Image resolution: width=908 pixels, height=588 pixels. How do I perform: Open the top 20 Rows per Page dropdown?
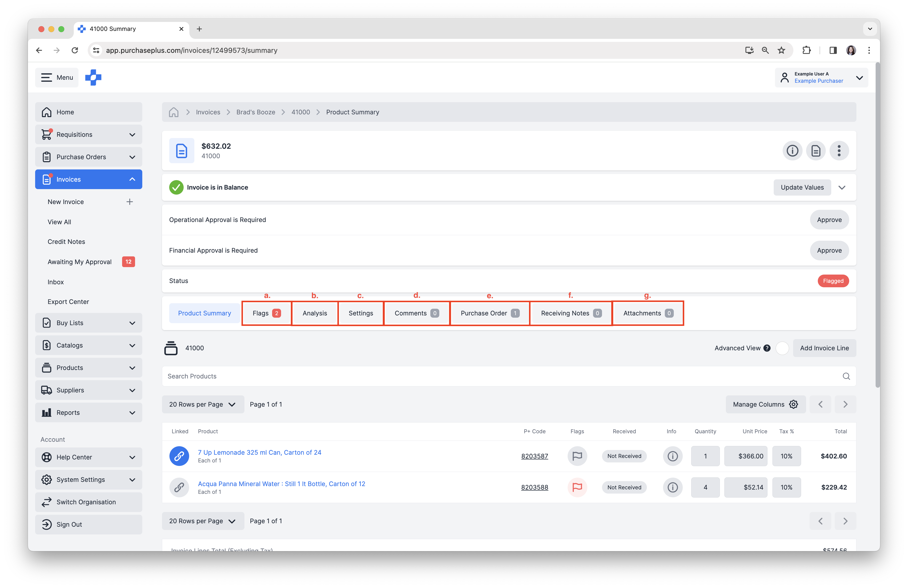point(203,404)
